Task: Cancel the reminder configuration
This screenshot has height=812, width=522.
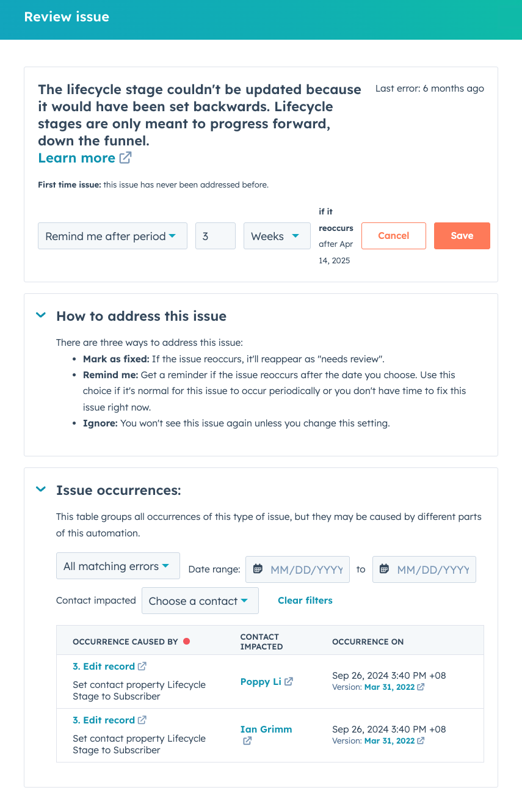Action: [393, 235]
